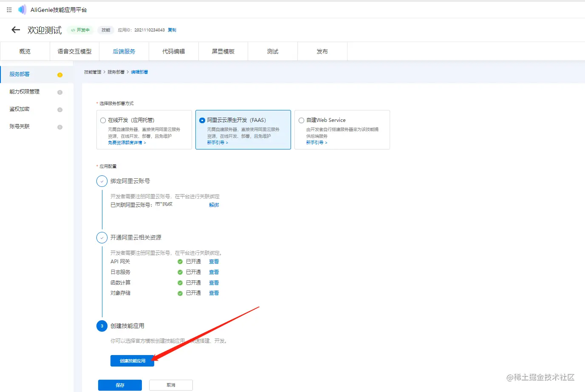Click the green check icon for API 网关
Image resolution: width=585 pixels, height=392 pixels.
pos(180,262)
